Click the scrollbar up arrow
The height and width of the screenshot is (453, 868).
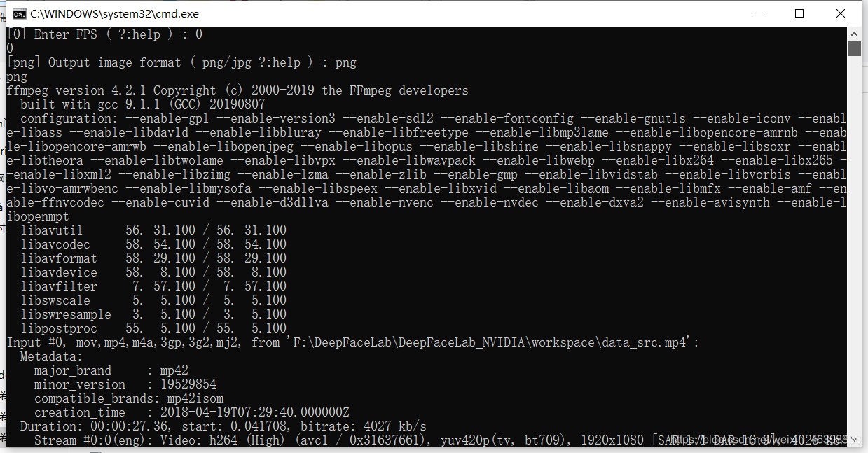(x=854, y=34)
